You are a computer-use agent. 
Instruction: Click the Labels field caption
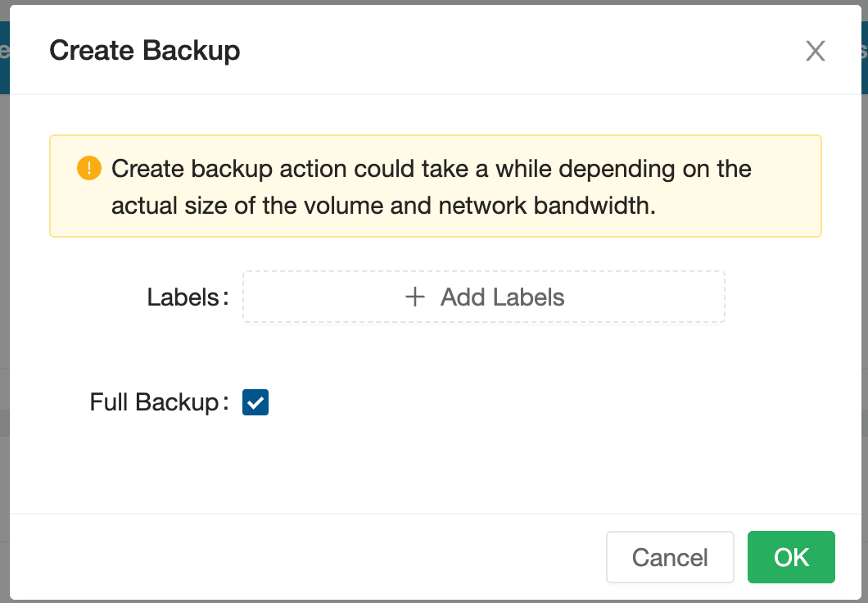[x=186, y=297]
